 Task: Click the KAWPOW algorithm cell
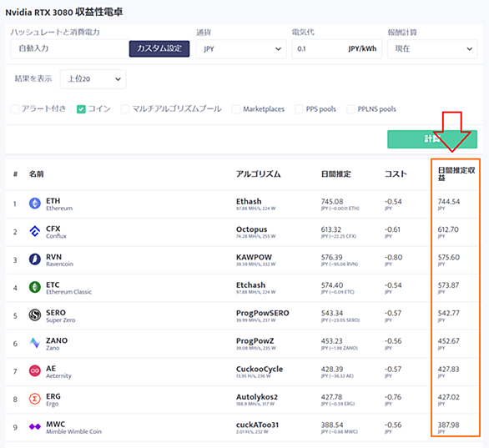pos(256,260)
